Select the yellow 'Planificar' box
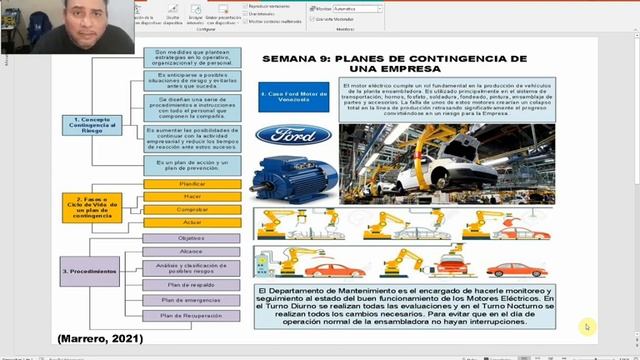This screenshot has height=360, width=640. (192, 184)
